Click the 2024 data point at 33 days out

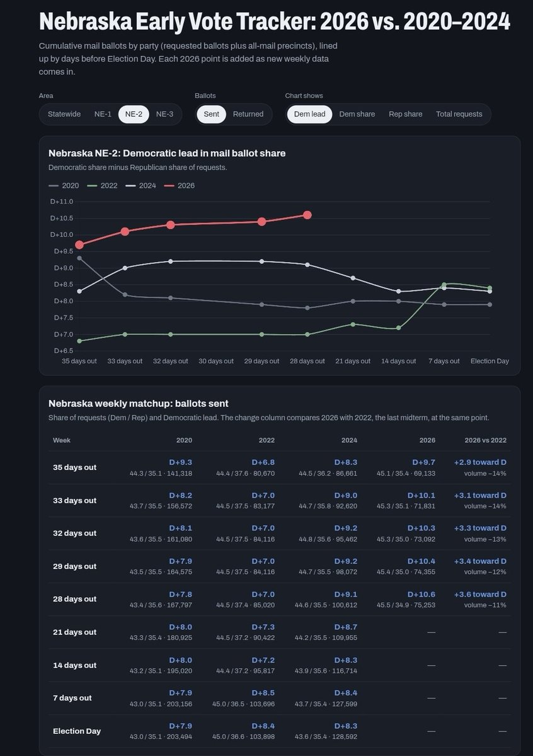point(125,268)
